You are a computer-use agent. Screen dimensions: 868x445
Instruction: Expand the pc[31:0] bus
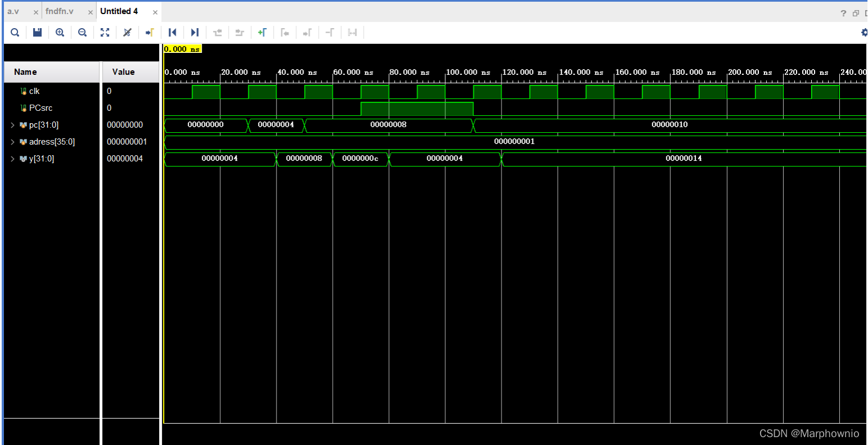coord(12,125)
